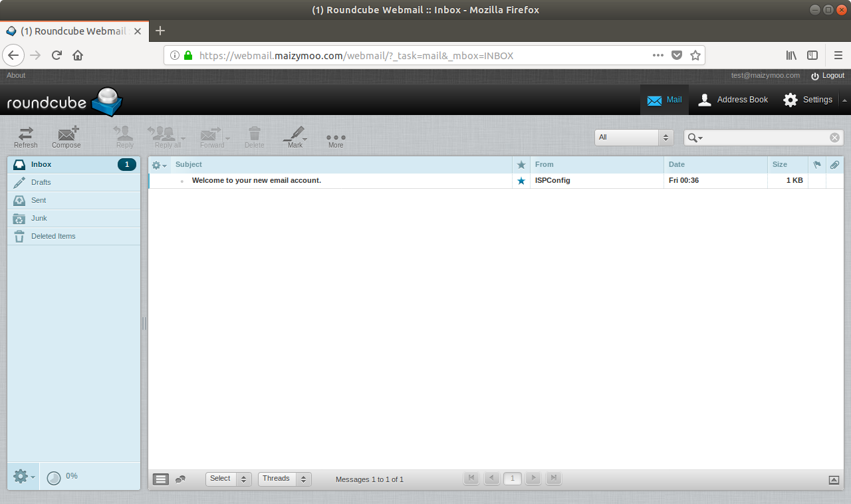This screenshot has height=504, width=851.
Task: Open the About link
Action: coord(15,75)
